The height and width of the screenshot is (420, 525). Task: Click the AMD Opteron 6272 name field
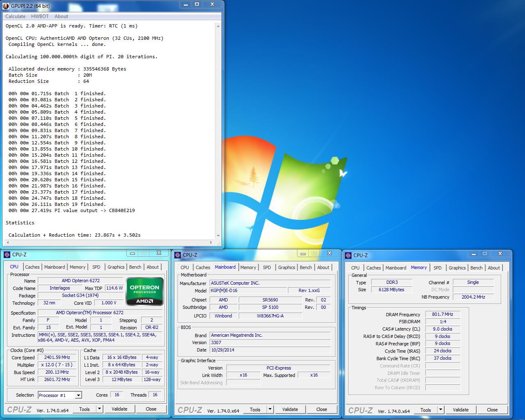[81, 281]
